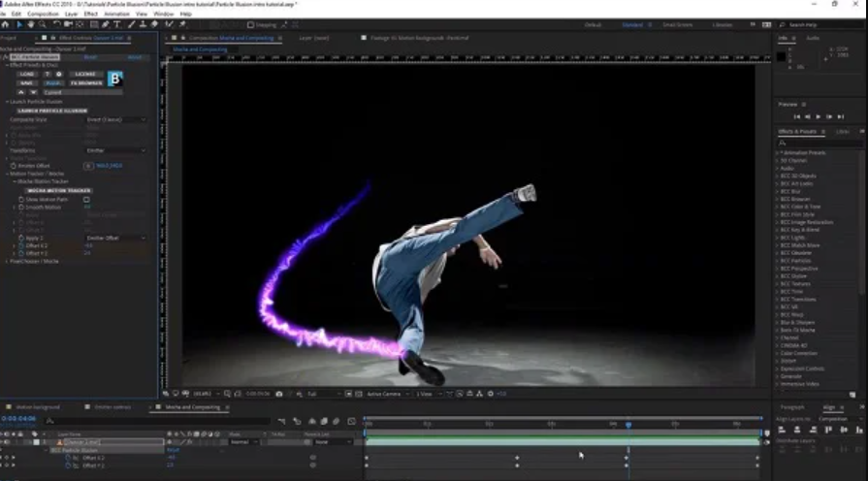Select the Roto Brush tool
The height and width of the screenshot is (481, 868).
coord(170,25)
